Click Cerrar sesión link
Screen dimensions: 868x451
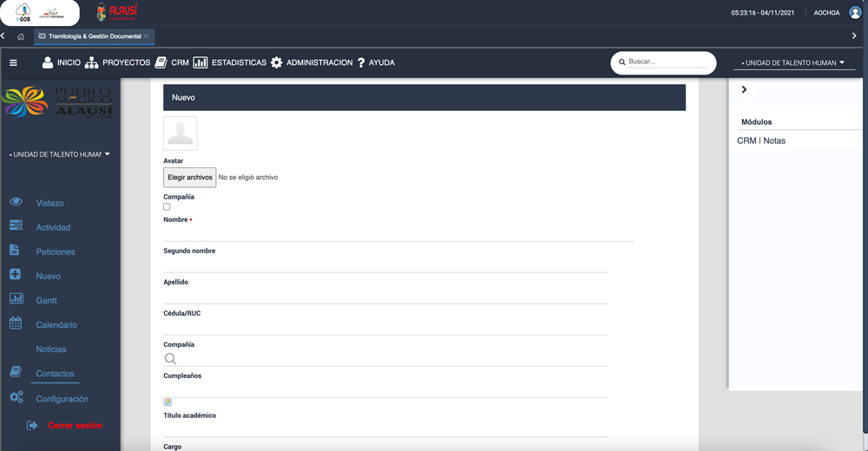click(75, 426)
